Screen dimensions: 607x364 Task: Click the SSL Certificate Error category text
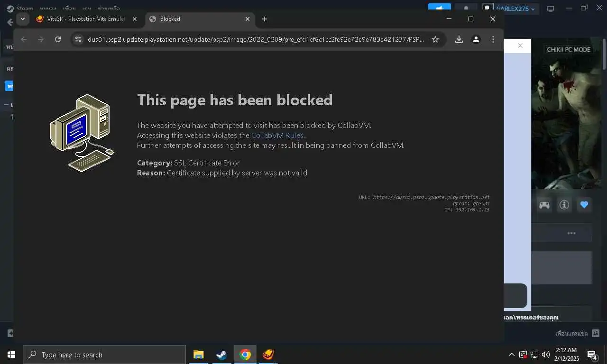(x=207, y=163)
